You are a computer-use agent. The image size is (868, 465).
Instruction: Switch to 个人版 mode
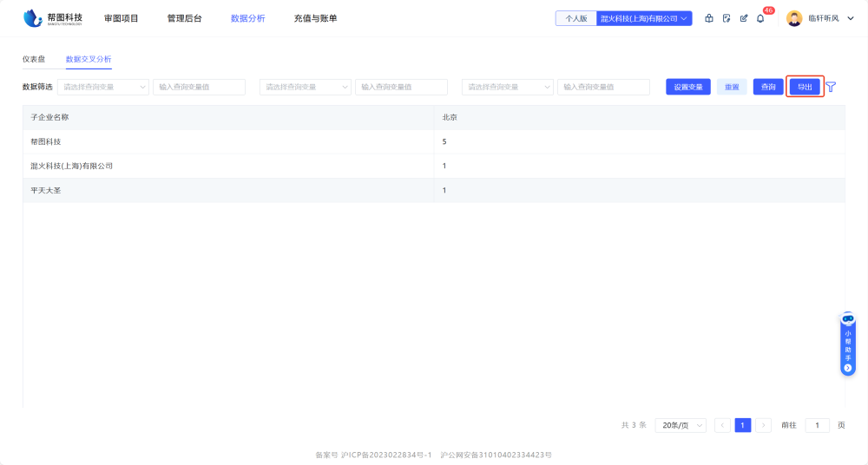coord(576,18)
